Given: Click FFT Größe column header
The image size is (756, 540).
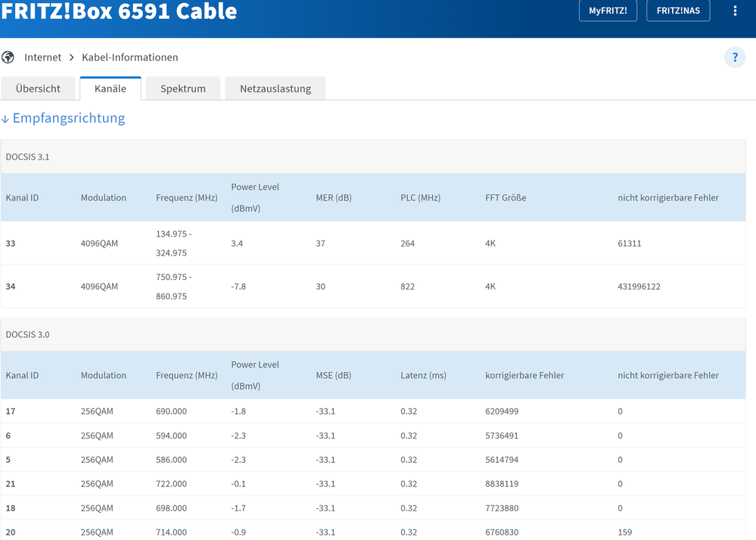Looking at the screenshot, I should 506,197.
